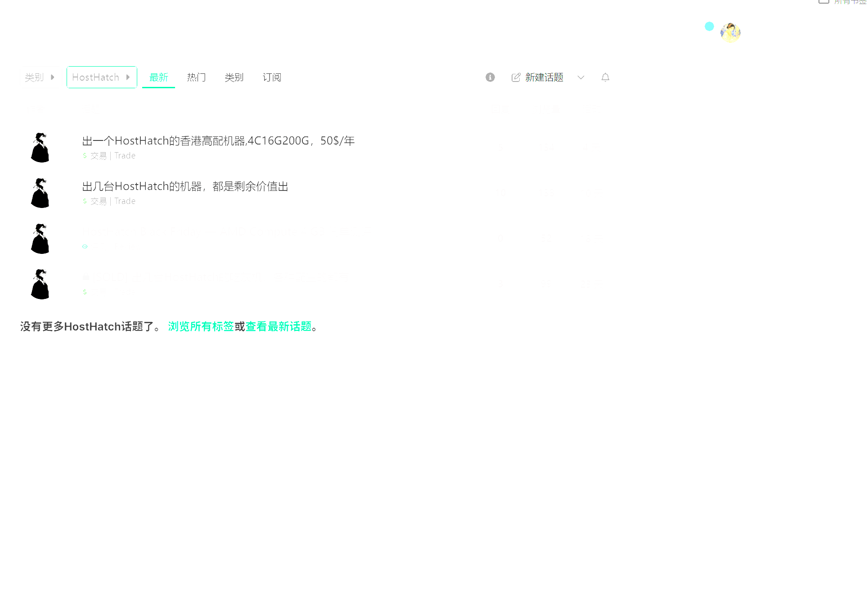This screenshot has width=868, height=592.
Task: Open topic 出几台HostHatch的机器
Action: pos(185,186)
